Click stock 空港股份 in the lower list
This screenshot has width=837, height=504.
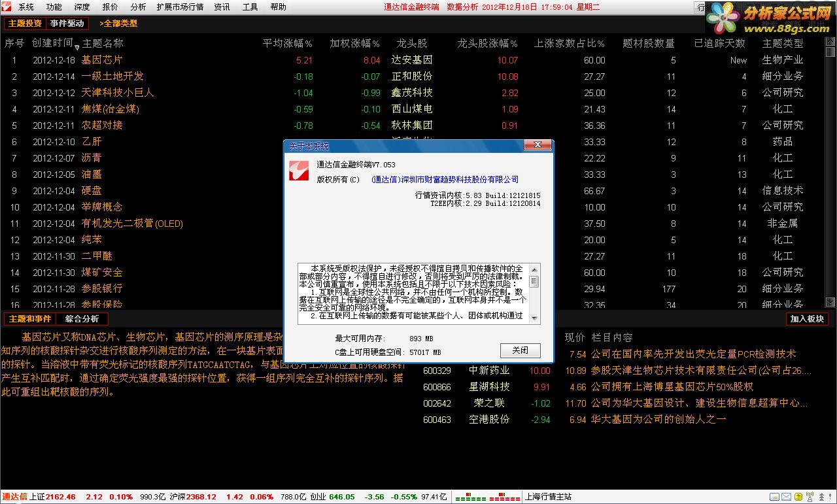[x=489, y=420]
